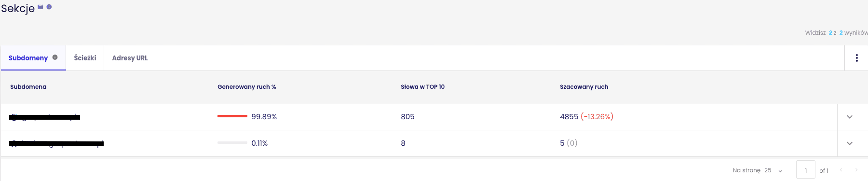Go to the previous page arrow

pos(841,170)
